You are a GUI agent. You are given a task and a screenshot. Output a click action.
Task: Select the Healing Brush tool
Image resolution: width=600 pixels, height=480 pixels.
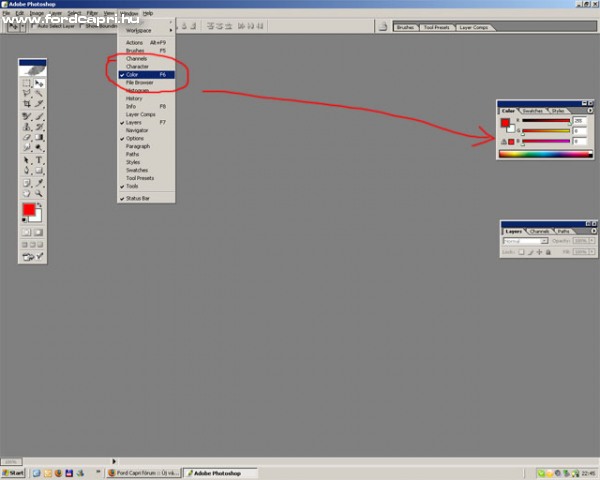pos(27,116)
